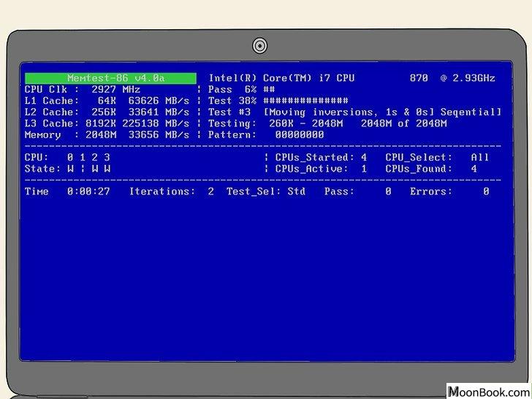Click the Time 0:00:27 counter

pos(67,191)
